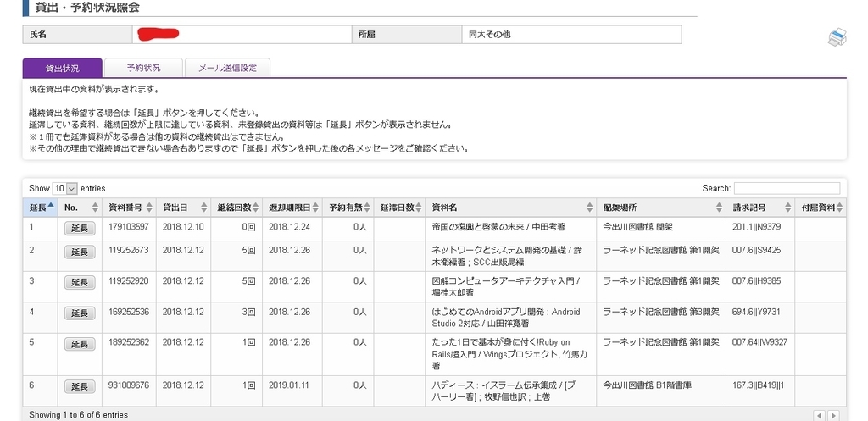Focus the Search input field

(x=787, y=189)
